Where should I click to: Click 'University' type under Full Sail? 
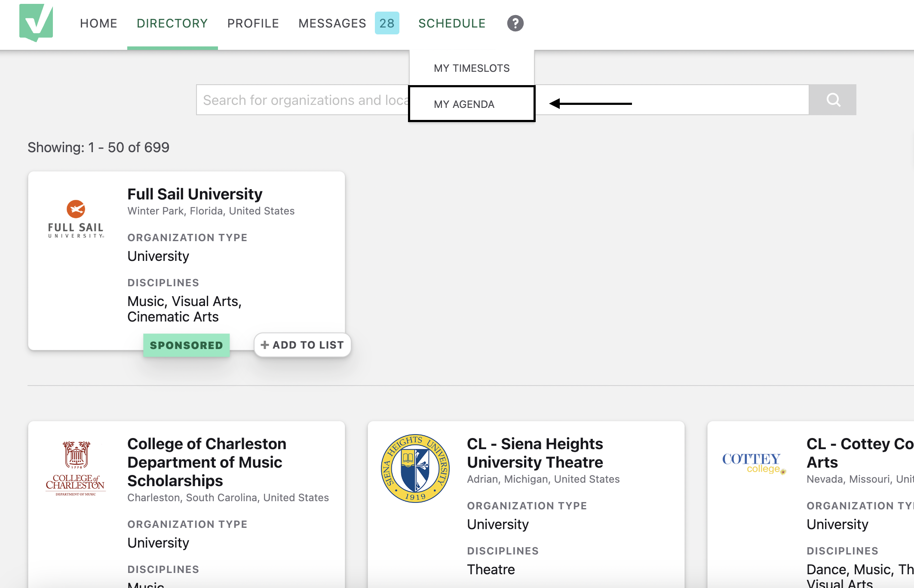[x=158, y=256]
